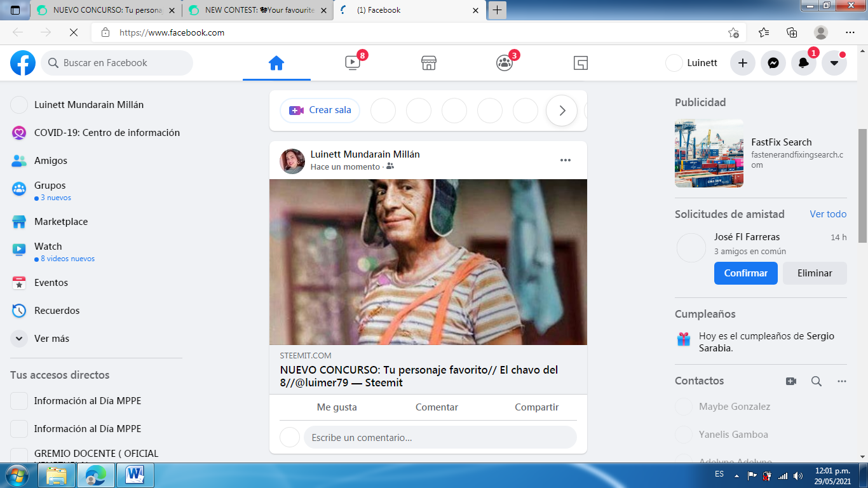Screen dimensions: 868x488
Task: Open Microsoft Word from the taskbar
Action: click(x=135, y=475)
